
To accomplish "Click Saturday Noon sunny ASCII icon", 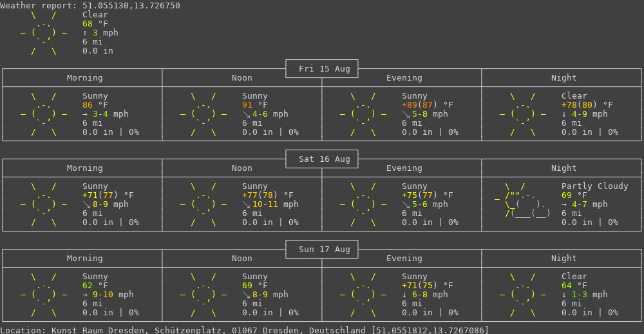I will coord(204,204).
